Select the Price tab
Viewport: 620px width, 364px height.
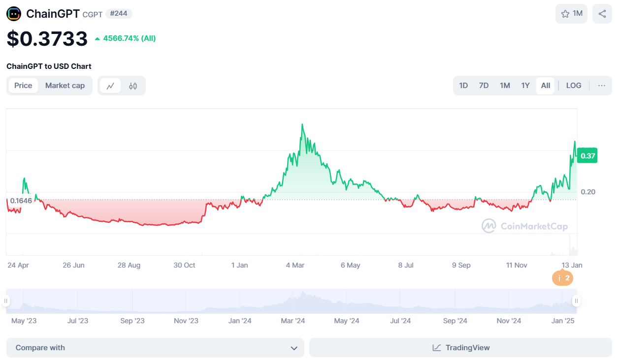23,86
